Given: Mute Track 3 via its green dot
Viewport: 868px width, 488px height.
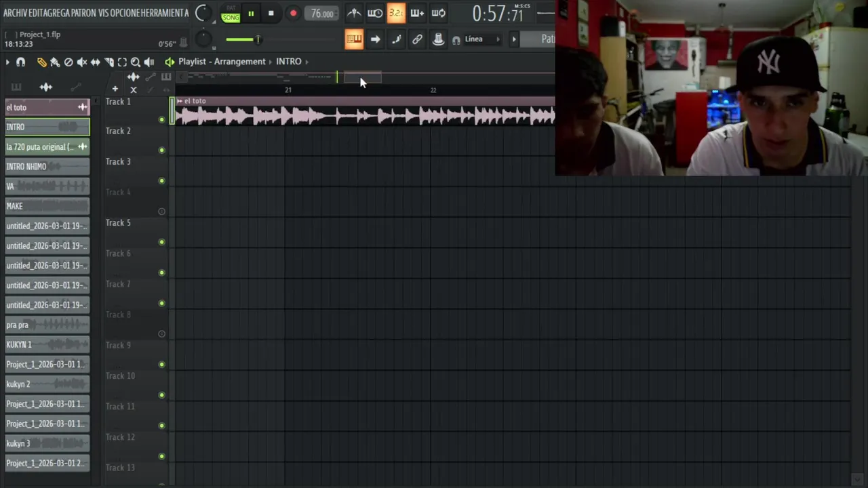Looking at the screenshot, I should point(161,181).
